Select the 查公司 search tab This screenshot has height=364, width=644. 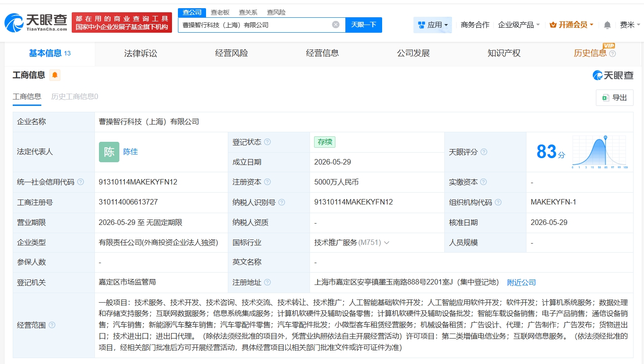coord(192,12)
